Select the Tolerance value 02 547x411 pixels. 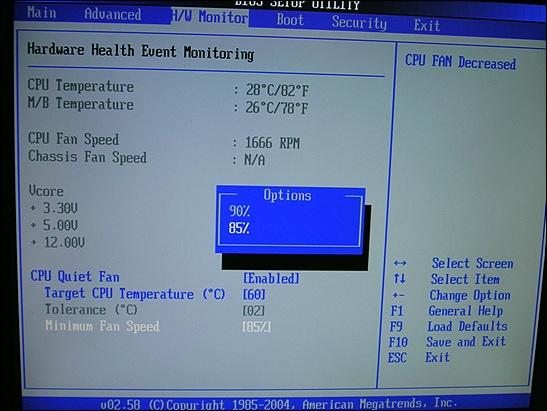coord(254,311)
